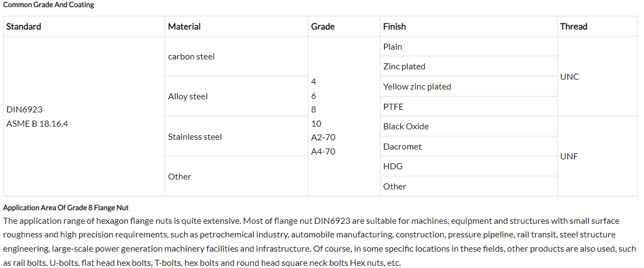Click the Thread column header
Image resolution: width=644 pixels, height=268 pixels.
tap(573, 26)
